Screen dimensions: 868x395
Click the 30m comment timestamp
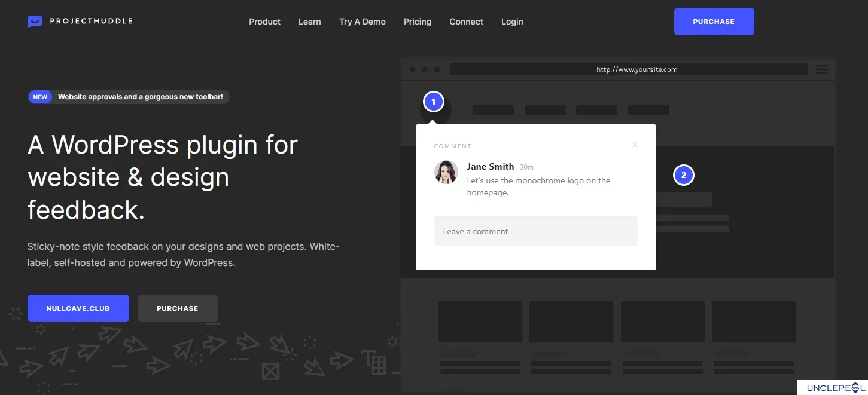point(526,167)
